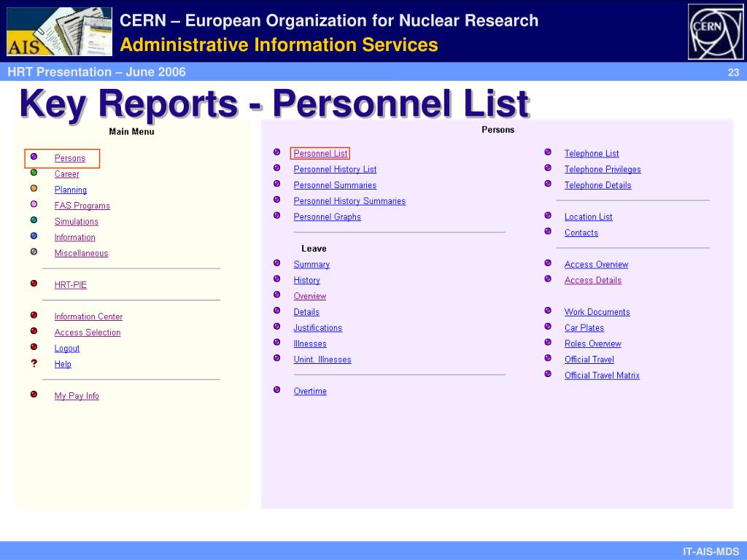Open the Access Details link
The image size is (747, 560).
pos(593,280)
